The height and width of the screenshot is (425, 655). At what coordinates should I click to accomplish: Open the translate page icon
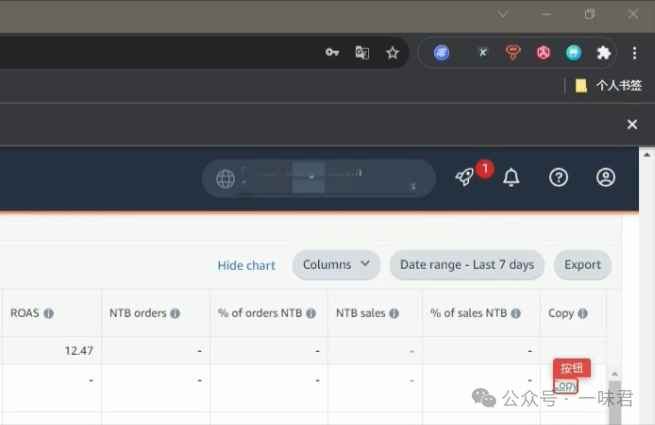[362, 53]
